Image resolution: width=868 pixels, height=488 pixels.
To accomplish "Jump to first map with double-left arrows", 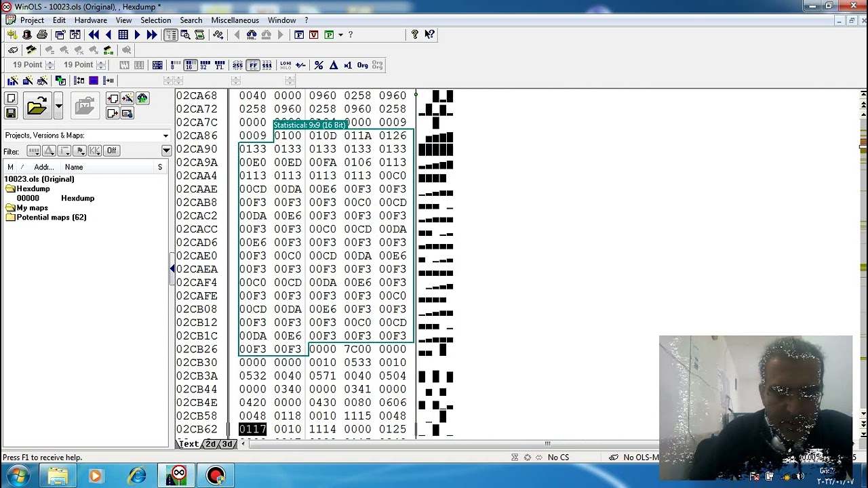I will (94, 35).
